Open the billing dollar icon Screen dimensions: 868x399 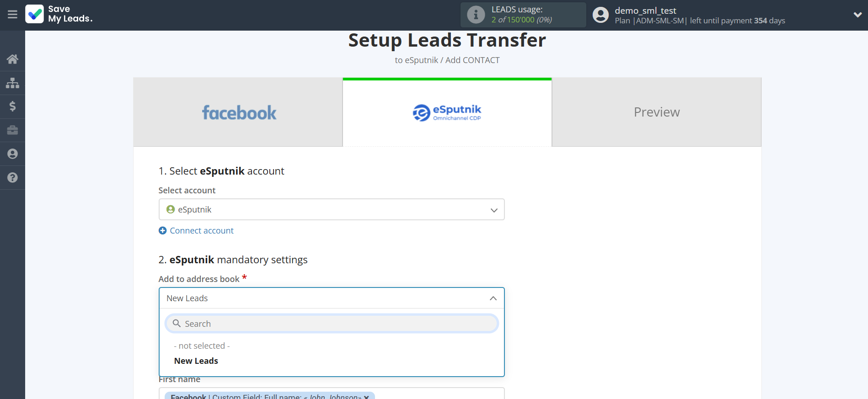(12, 106)
